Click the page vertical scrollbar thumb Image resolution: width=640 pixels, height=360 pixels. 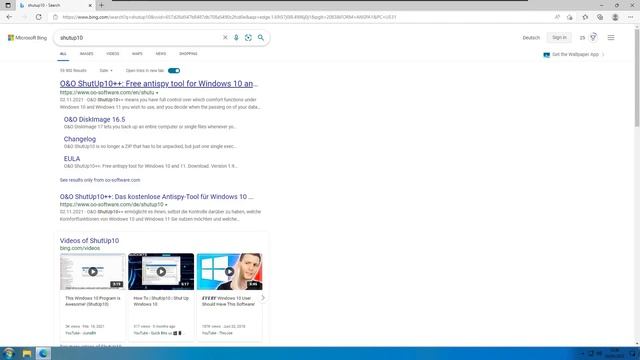pyautogui.click(x=637, y=78)
